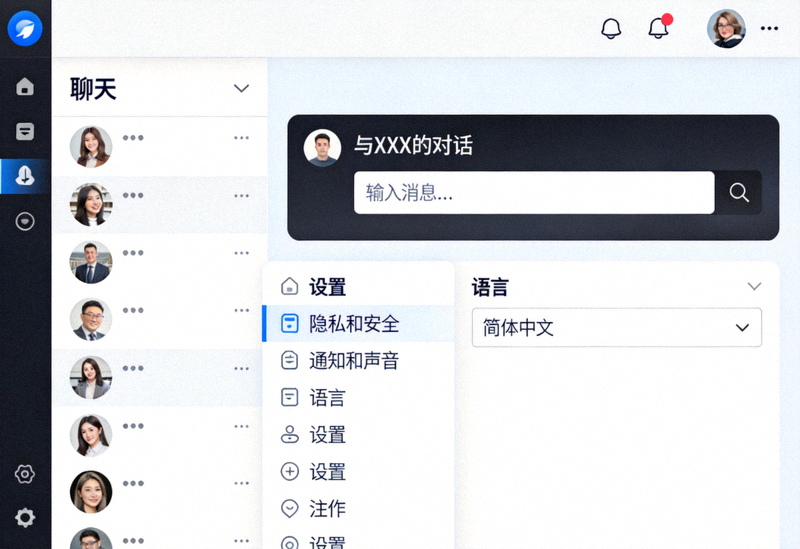Click the 语言 panel heading
The image size is (800, 549).
[x=490, y=287]
